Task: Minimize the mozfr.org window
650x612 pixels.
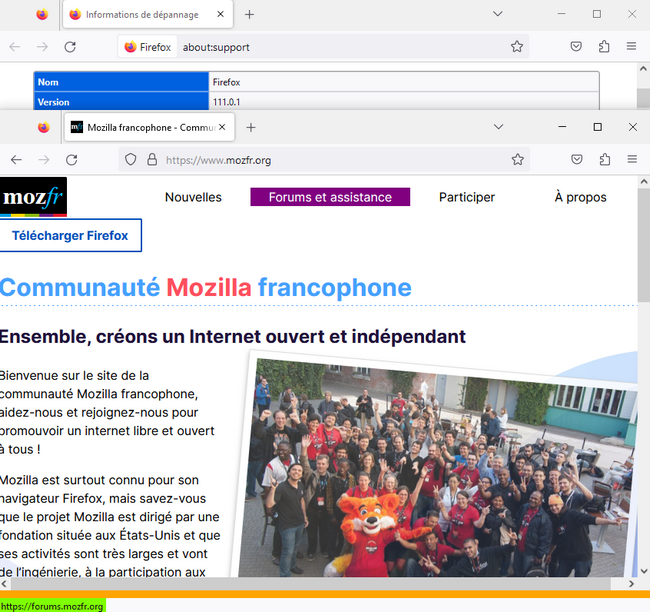Action: pyautogui.click(x=562, y=126)
